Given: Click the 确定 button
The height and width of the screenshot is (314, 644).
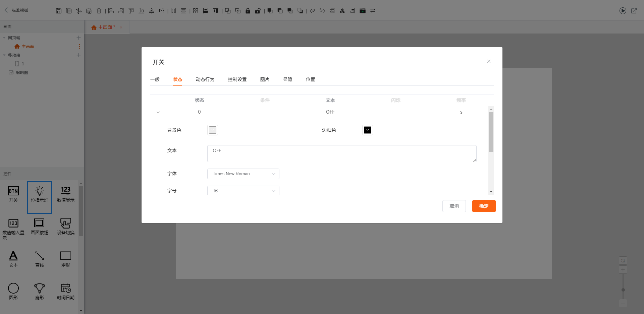Looking at the screenshot, I should pyautogui.click(x=484, y=206).
